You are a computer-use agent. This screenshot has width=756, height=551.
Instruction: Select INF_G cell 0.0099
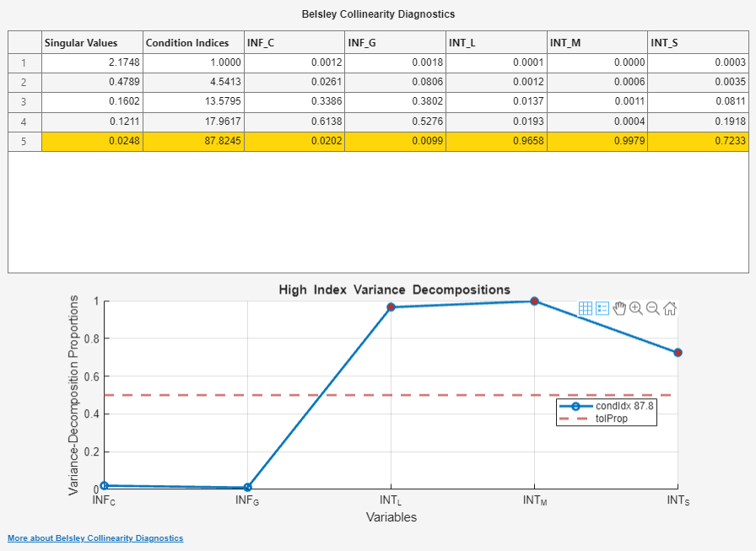coord(396,142)
